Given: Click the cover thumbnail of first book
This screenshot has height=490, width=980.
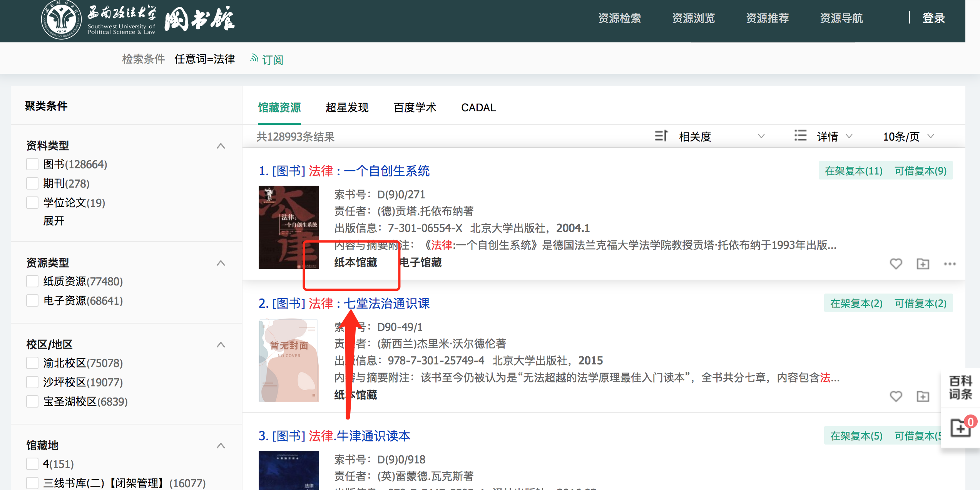Looking at the screenshot, I should tap(288, 227).
